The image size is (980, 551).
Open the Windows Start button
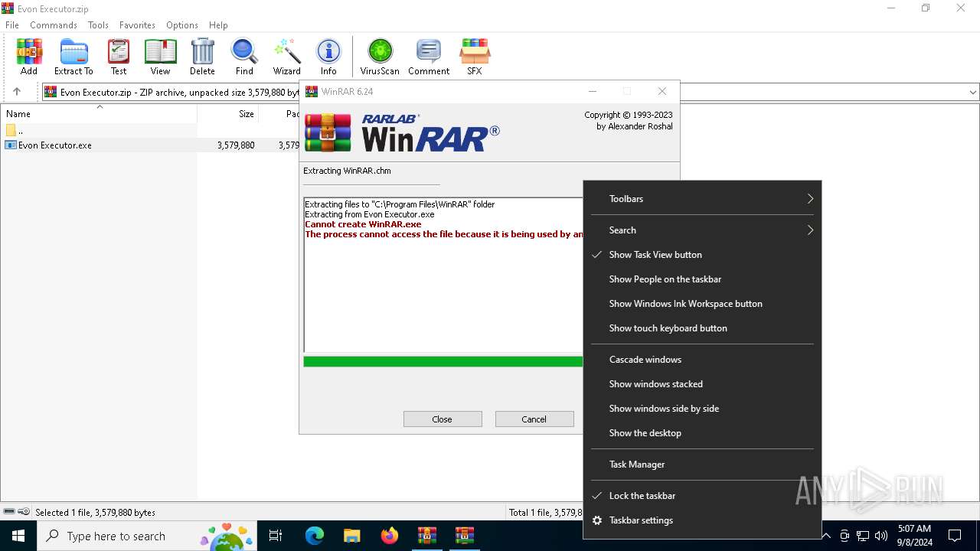pos(18,536)
